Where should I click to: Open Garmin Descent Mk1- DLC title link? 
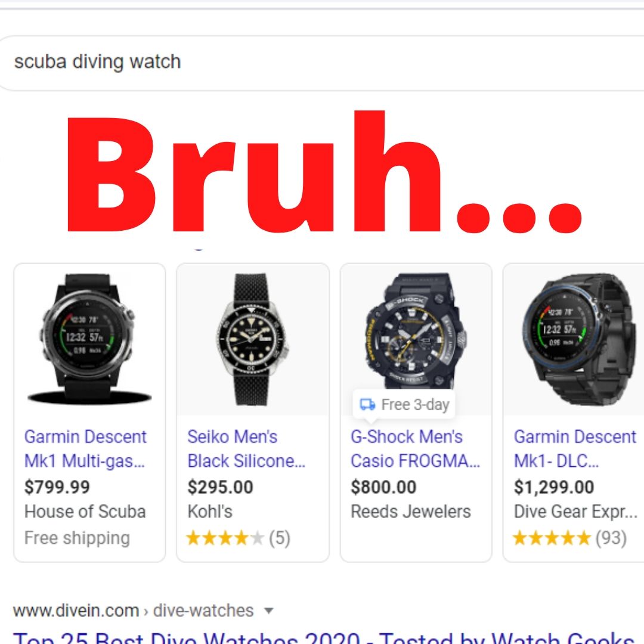click(x=575, y=448)
